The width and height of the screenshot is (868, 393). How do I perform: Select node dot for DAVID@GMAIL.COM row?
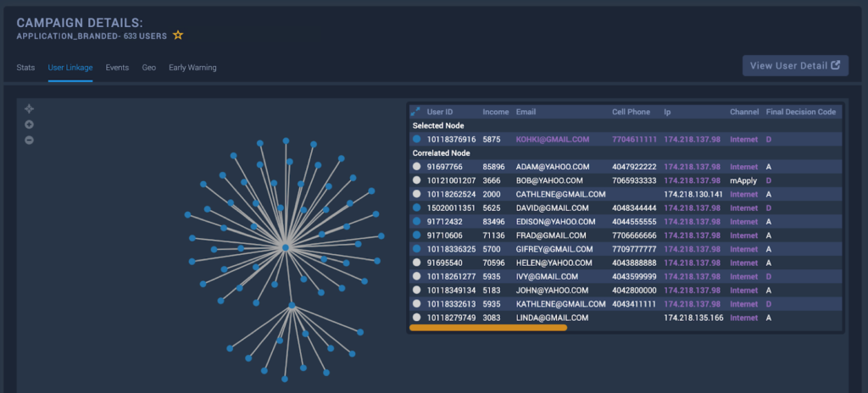pos(417,208)
